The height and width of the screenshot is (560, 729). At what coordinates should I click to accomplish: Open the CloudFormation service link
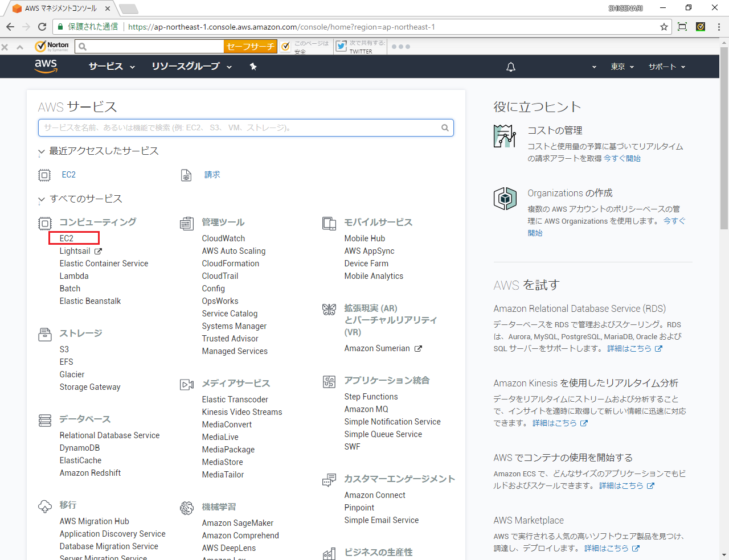click(x=230, y=263)
